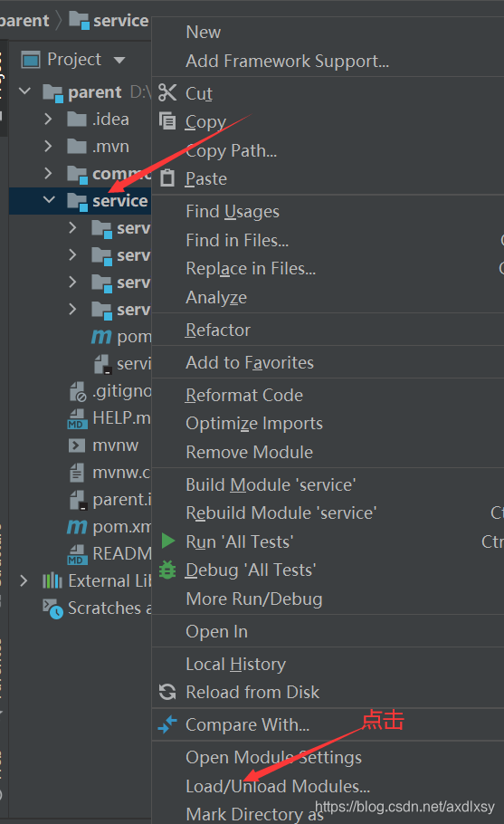Click the Copy pages icon
The height and width of the screenshot is (824, 504).
(x=167, y=120)
